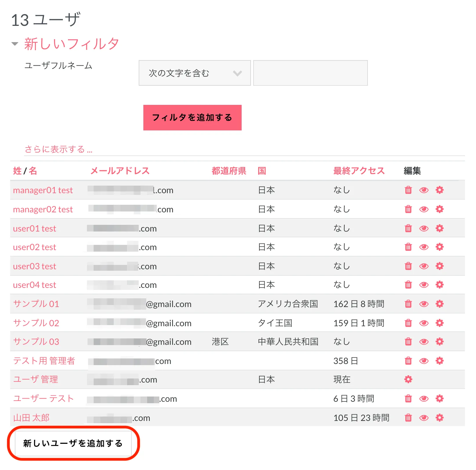Screen dimensions: 476x470
Task: Click gear icon for サンプル 03
Action: click(439, 342)
